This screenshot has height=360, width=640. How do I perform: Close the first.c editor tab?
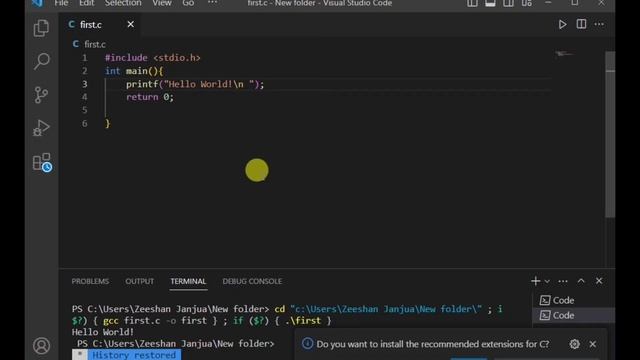click(x=131, y=24)
